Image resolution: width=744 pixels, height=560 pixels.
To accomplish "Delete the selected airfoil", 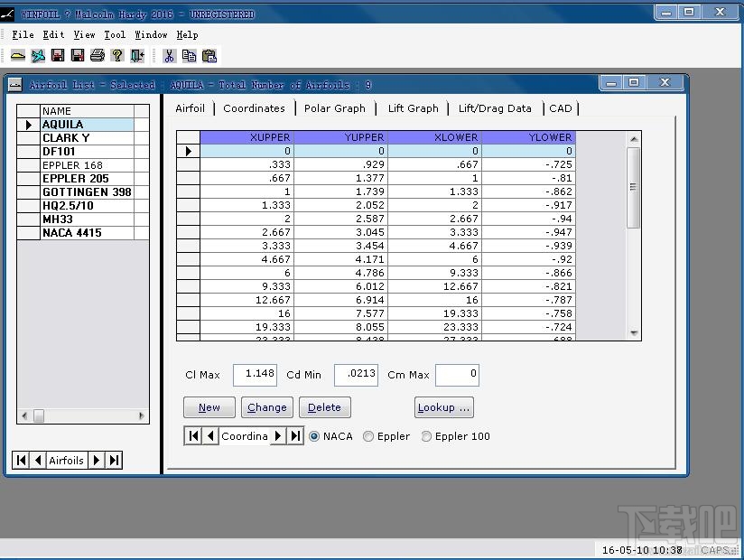I will tap(324, 407).
